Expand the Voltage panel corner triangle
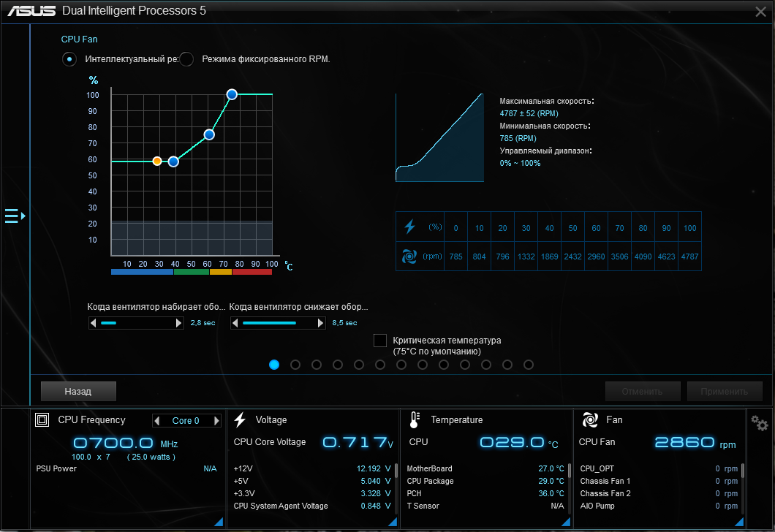The height and width of the screenshot is (532, 775). [393, 522]
